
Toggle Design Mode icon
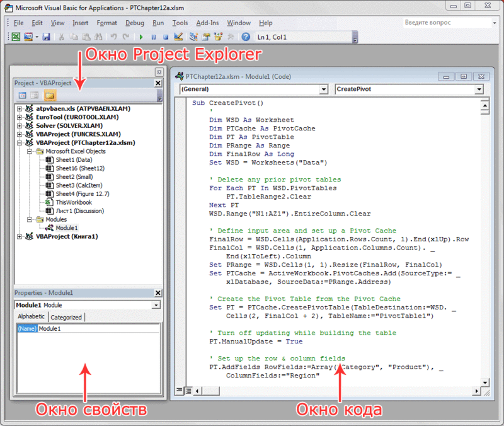[178, 37]
